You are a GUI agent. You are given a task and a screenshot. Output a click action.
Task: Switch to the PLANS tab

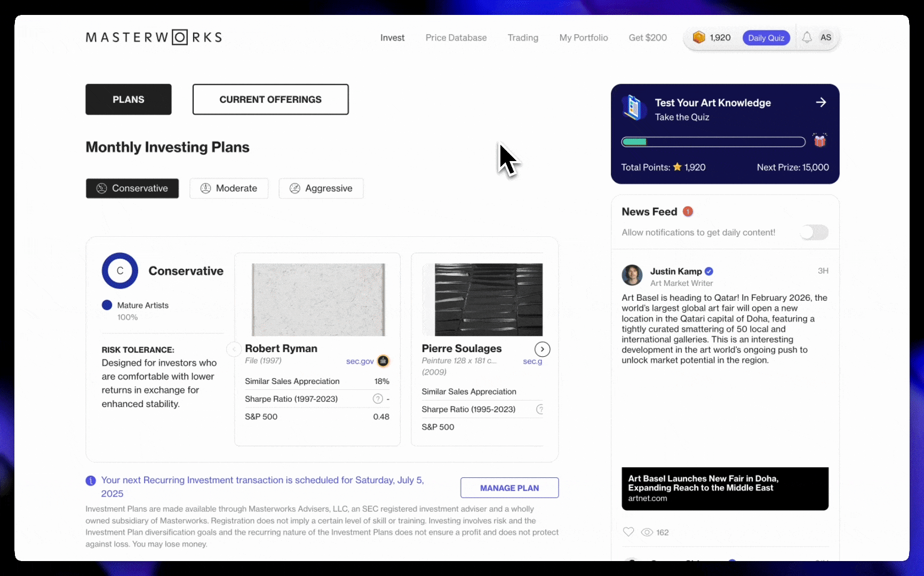129,99
